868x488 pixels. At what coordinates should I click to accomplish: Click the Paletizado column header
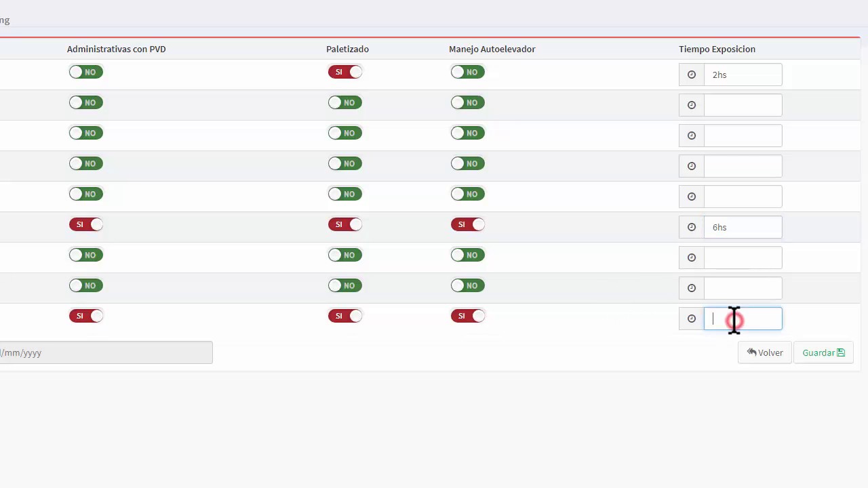coord(347,49)
